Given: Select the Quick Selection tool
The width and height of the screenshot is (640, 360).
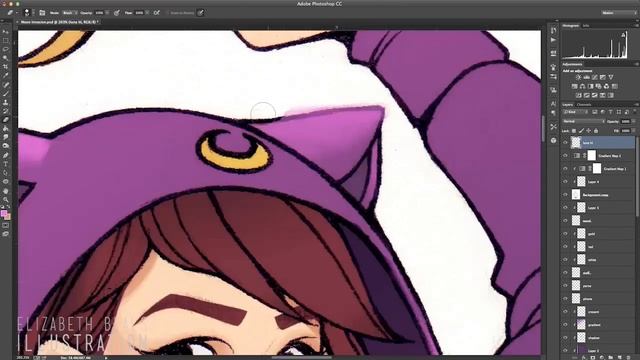Looking at the screenshot, I should click(6, 58).
